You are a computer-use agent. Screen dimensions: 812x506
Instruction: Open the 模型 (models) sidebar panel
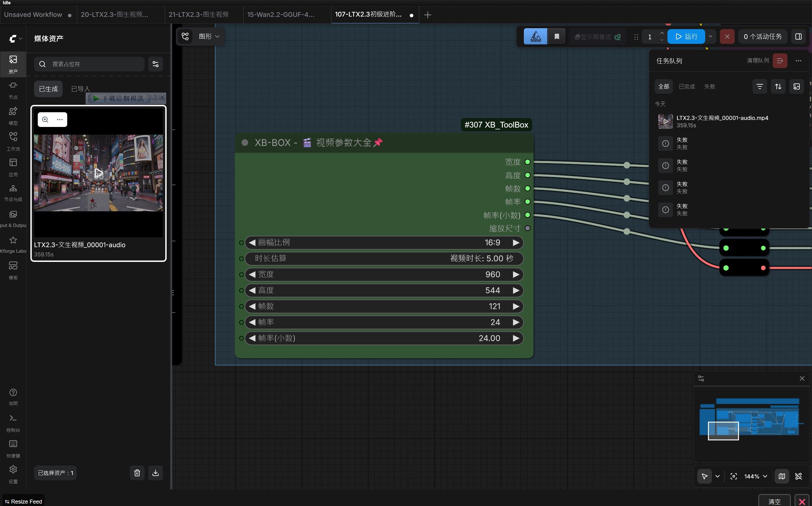click(13, 115)
